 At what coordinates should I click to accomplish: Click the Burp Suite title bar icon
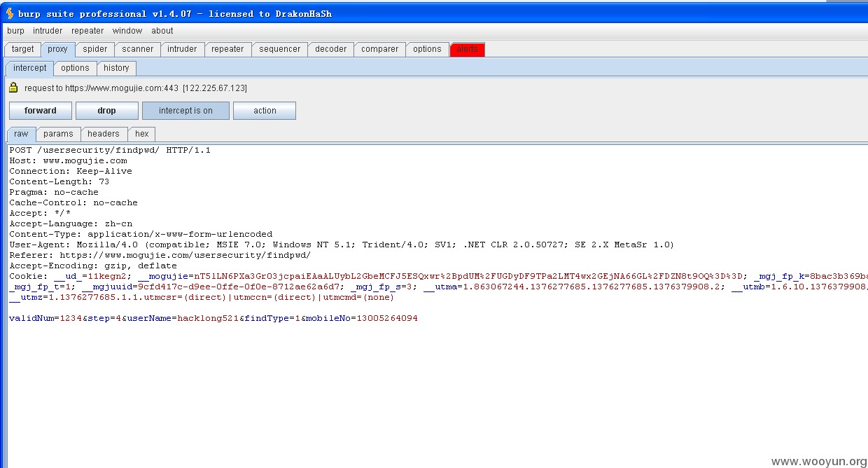pos(10,13)
